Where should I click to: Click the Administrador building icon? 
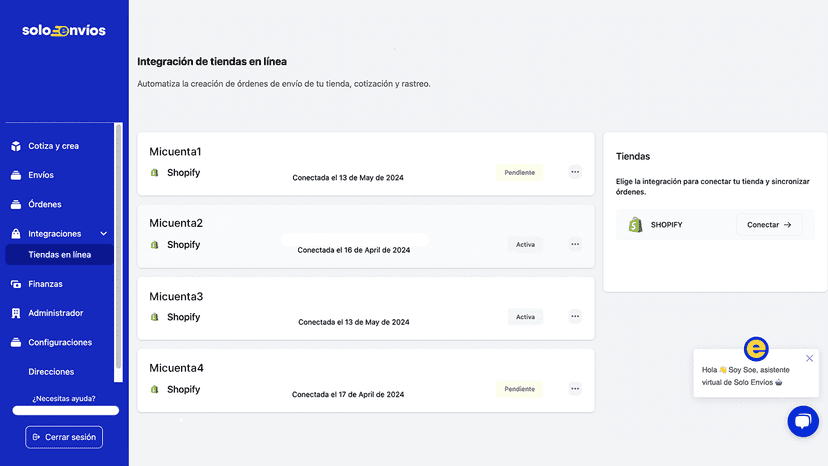tap(16, 313)
